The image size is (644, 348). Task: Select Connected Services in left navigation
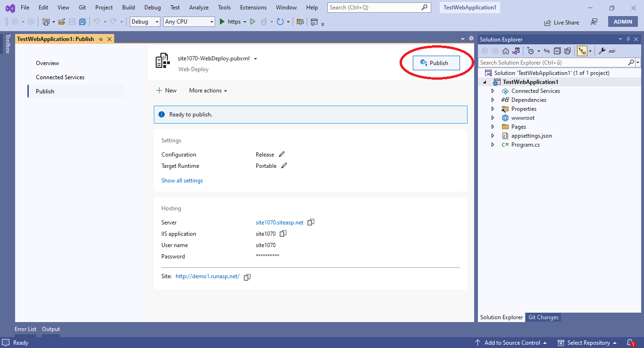pyautogui.click(x=60, y=77)
